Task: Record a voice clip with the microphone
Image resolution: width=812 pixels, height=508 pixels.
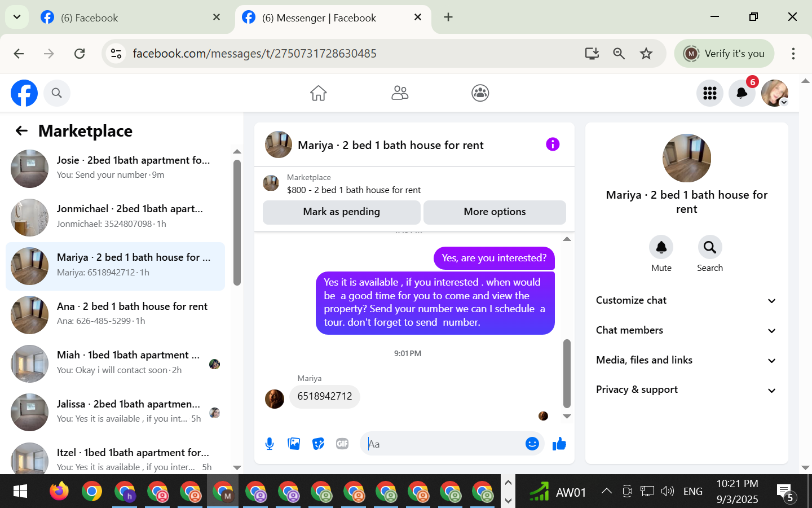Action: point(270,444)
